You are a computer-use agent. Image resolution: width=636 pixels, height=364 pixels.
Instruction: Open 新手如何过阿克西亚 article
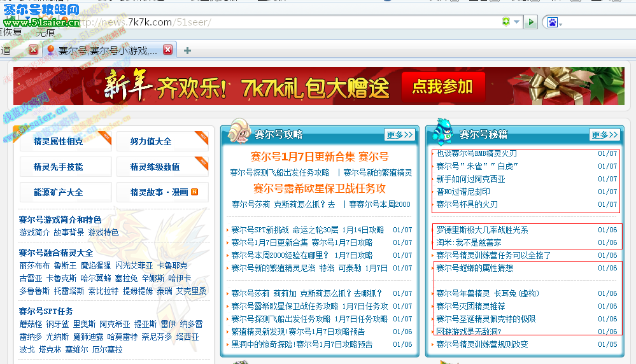tap(470, 179)
